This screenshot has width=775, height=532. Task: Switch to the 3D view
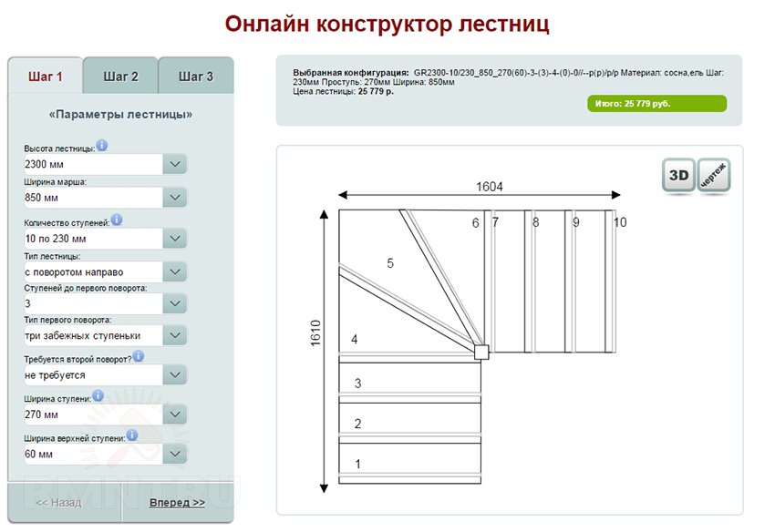[677, 176]
